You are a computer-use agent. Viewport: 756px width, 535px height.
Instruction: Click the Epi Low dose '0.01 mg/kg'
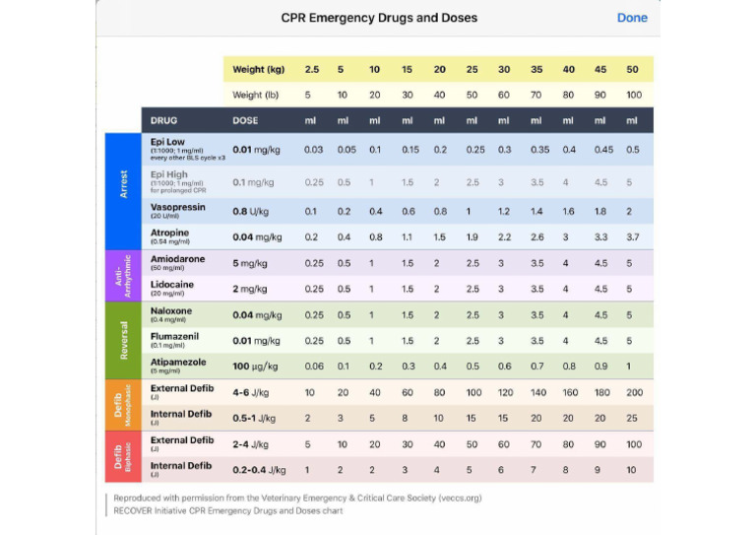tap(256, 150)
